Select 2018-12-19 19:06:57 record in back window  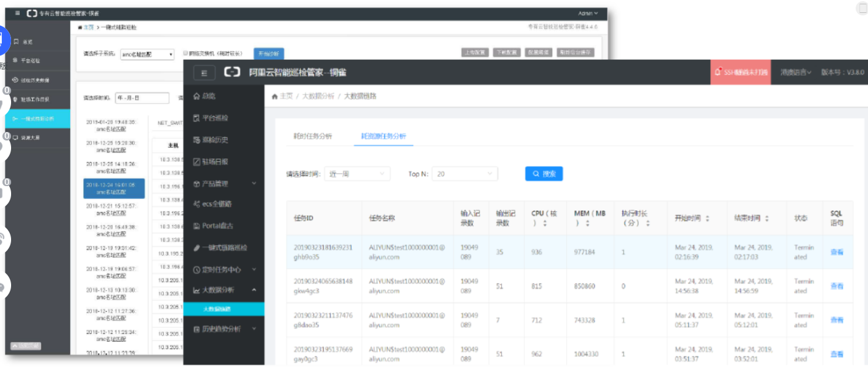coord(111,272)
